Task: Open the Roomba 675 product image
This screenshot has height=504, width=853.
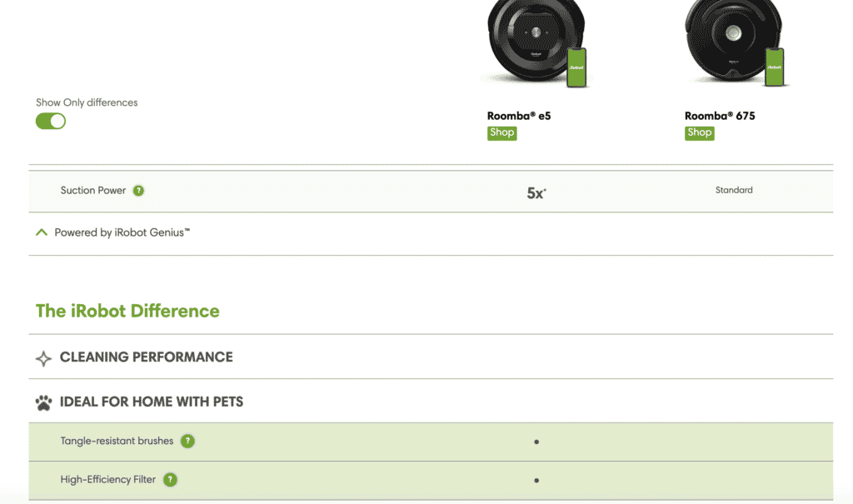Action: [735, 43]
